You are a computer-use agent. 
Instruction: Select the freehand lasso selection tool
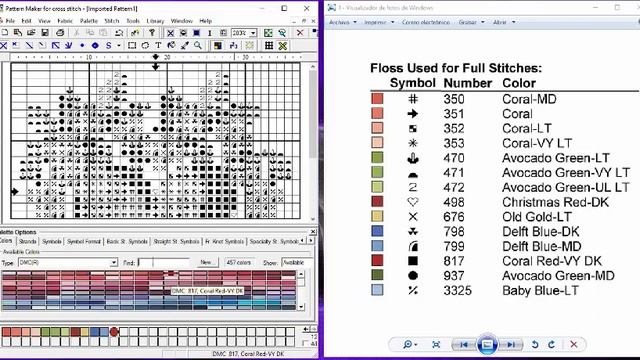coord(145,46)
